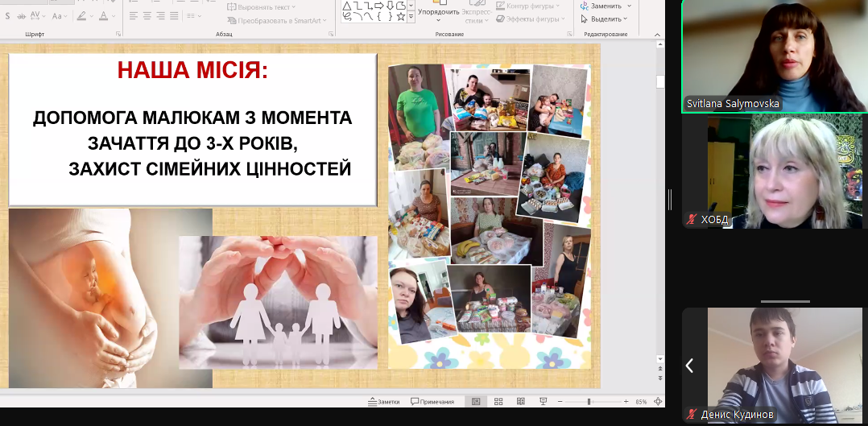Justify text alignment

(174, 15)
